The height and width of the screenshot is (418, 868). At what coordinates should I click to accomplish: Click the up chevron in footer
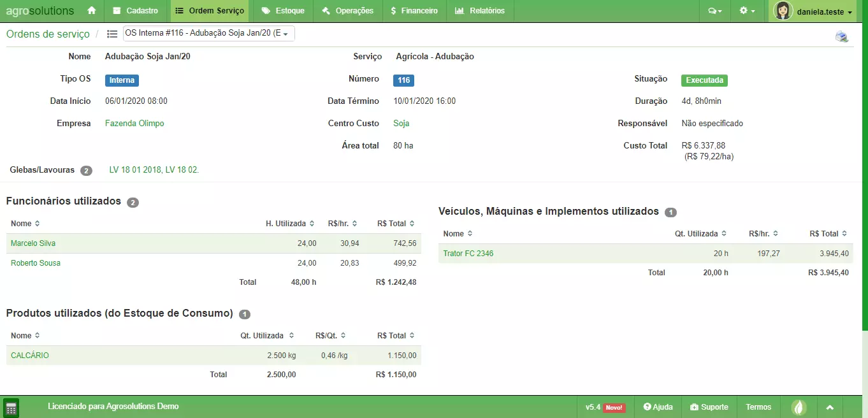point(830,407)
